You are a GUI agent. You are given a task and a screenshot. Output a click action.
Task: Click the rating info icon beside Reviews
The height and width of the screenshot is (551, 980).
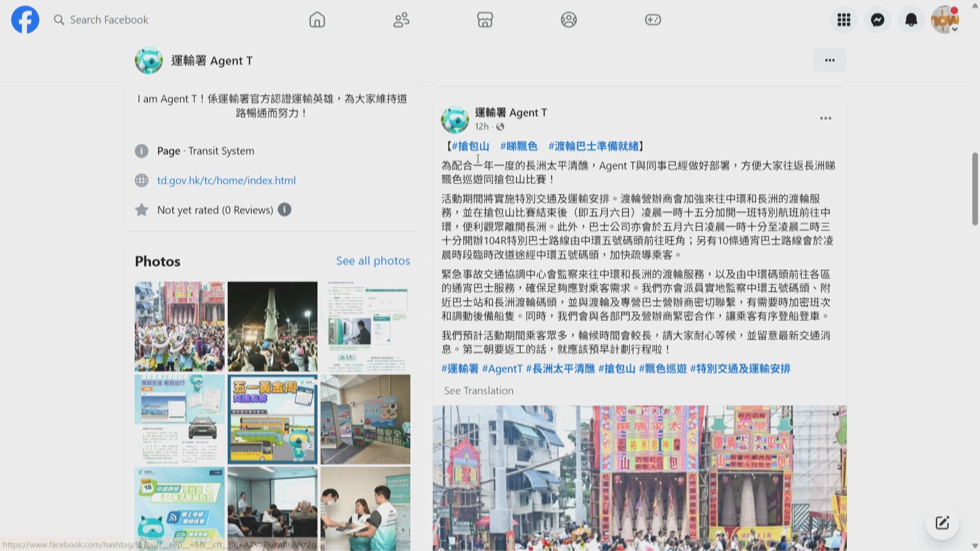(284, 210)
